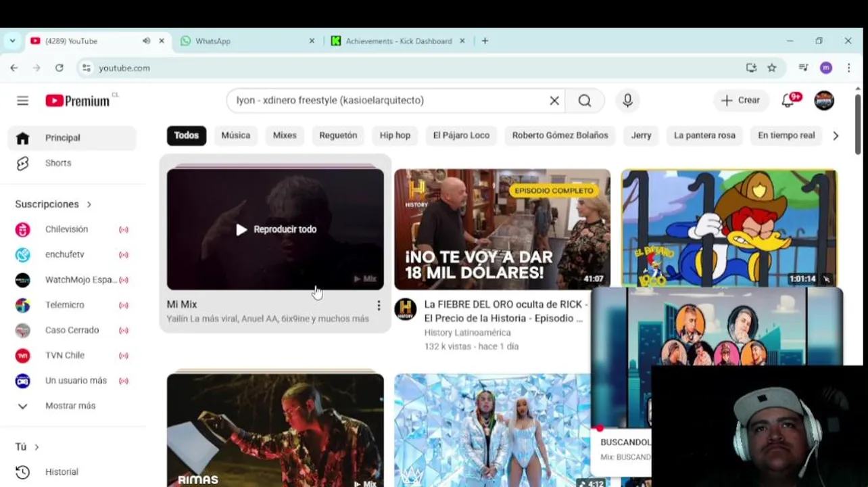The image size is (868, 487).
Task: Open Shorts in the sidebar
Action: 72,163
